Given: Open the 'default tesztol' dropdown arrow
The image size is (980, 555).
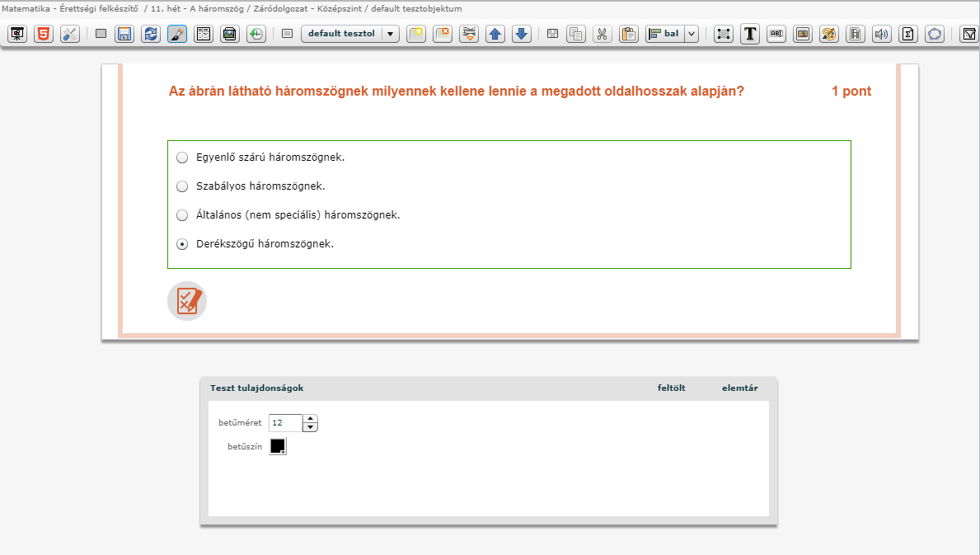Looking at the screenshot, I should point(391,34).
